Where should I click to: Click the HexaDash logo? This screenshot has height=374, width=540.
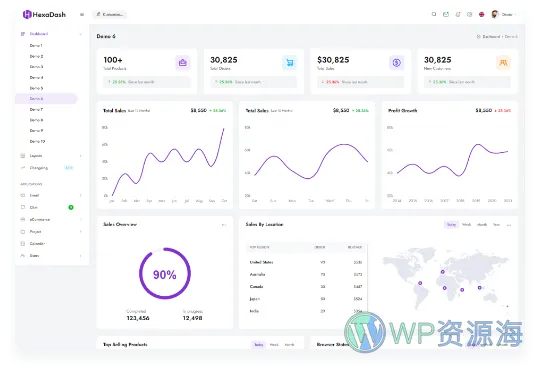coord(44,14)
